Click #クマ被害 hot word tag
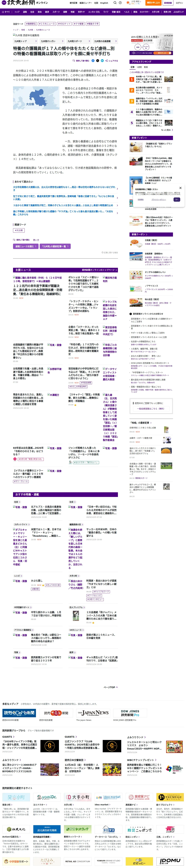186x868 pixels. 78,24
